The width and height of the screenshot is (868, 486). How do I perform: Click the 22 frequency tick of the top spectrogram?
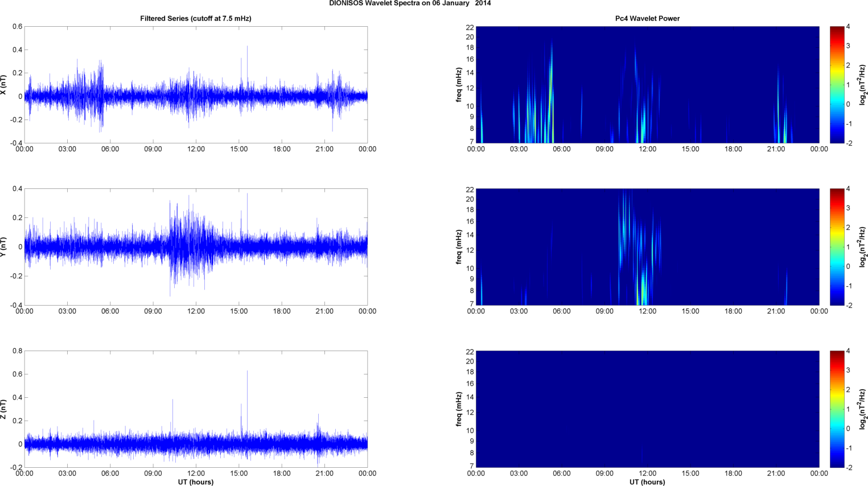coord(470,27)
